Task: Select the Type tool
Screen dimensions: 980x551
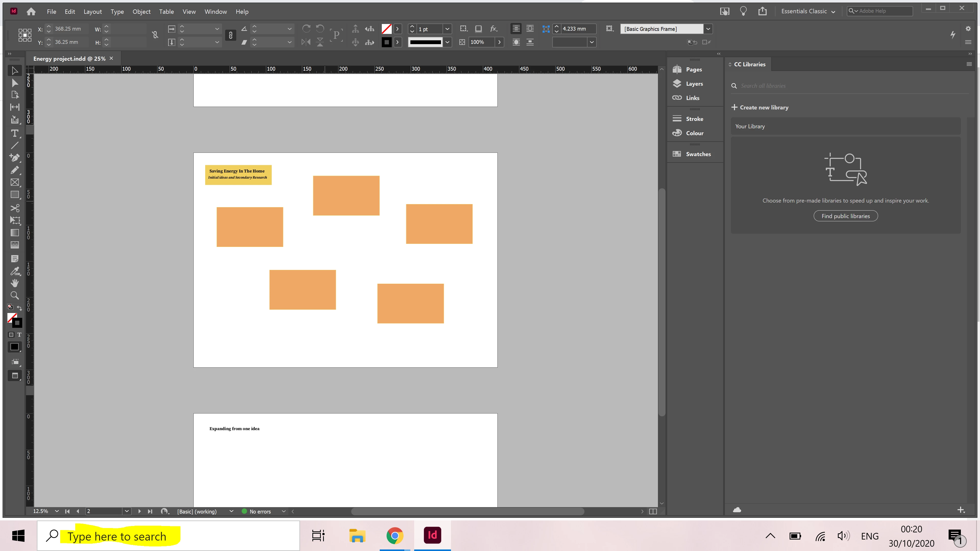Action: coord(15,133)
